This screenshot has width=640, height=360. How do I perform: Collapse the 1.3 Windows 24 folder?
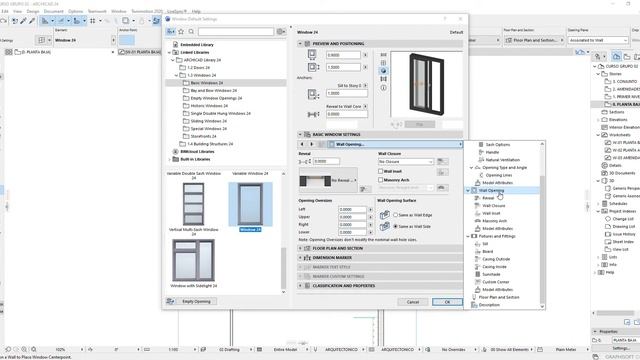(x=177, y=75)
